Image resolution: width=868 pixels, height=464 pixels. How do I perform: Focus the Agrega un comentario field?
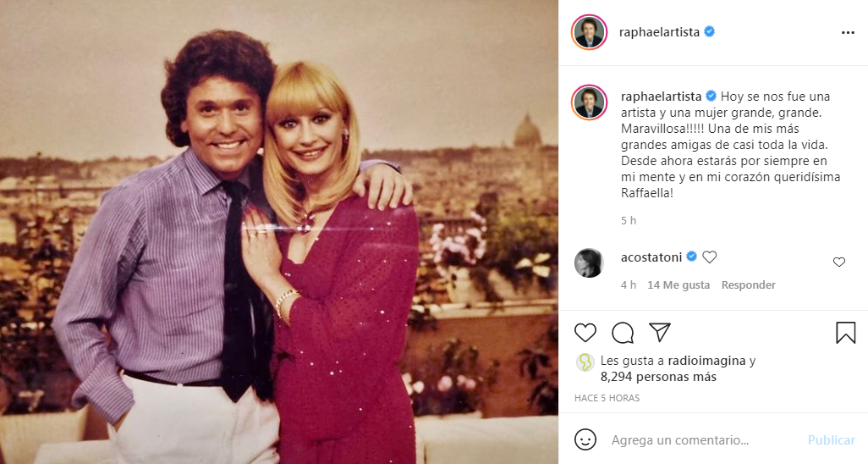[x=702, y=440]
